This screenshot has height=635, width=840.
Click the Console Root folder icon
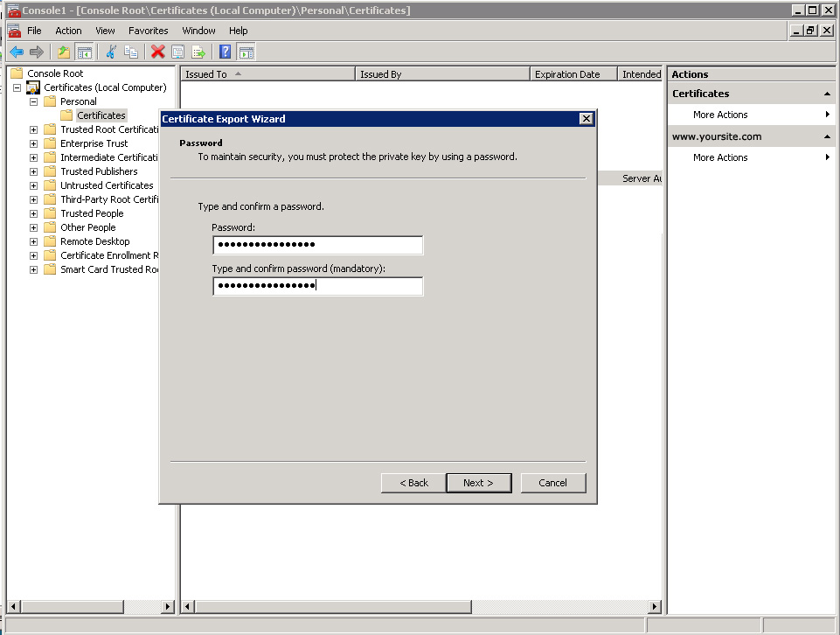pyautogui.click(x=17, y=73)
